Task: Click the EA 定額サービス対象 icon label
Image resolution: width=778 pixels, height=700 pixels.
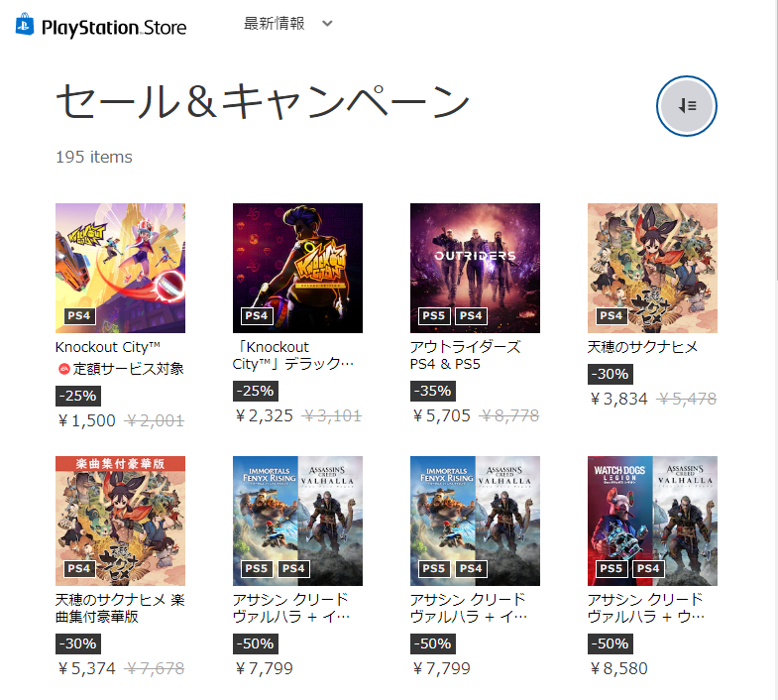Action: tap(121, 369)
